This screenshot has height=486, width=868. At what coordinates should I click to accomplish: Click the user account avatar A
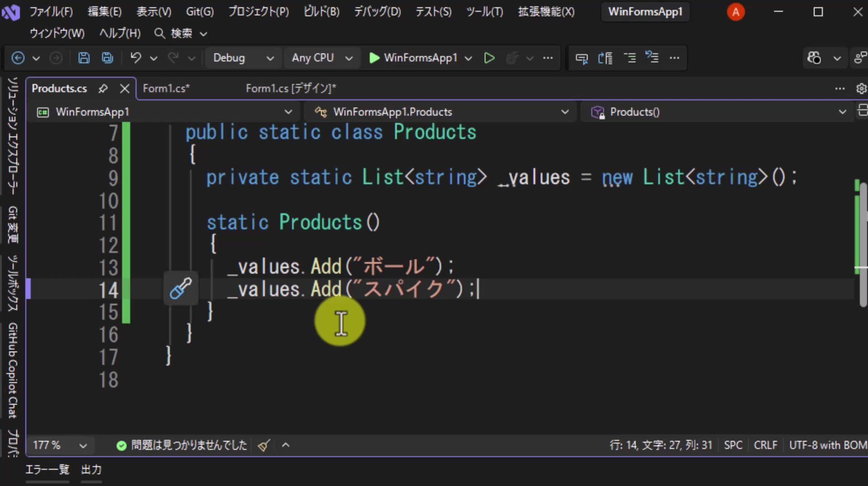click(736, 12)
